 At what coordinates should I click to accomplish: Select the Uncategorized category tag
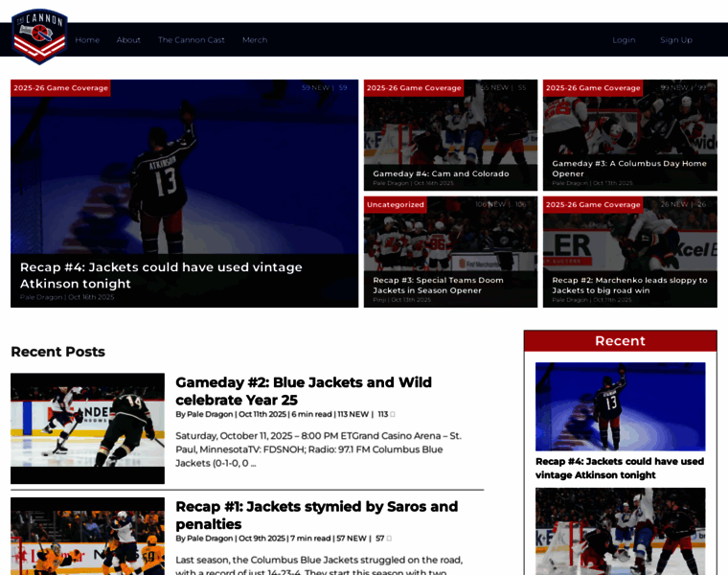tap(396, 204)
